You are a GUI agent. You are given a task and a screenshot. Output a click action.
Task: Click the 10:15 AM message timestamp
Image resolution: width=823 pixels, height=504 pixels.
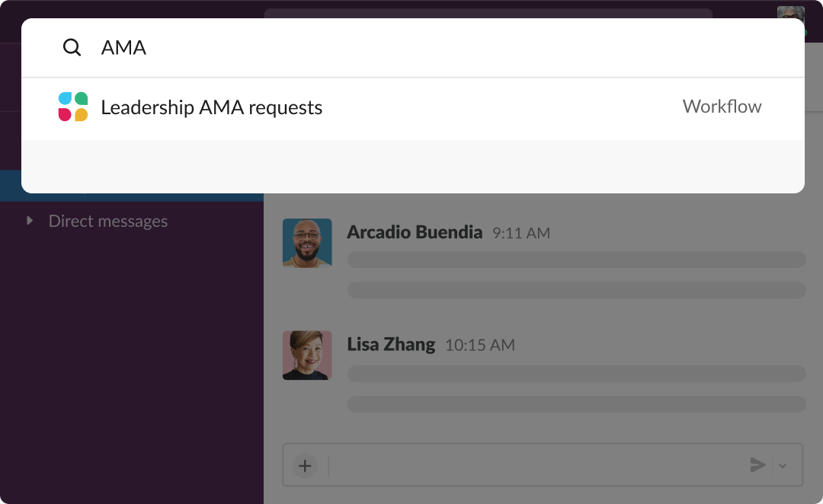point(480,345)
